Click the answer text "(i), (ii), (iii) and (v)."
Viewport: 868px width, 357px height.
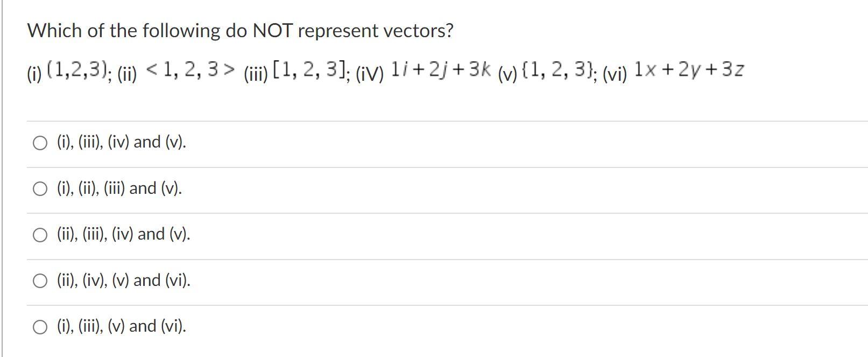coord(119,188)
